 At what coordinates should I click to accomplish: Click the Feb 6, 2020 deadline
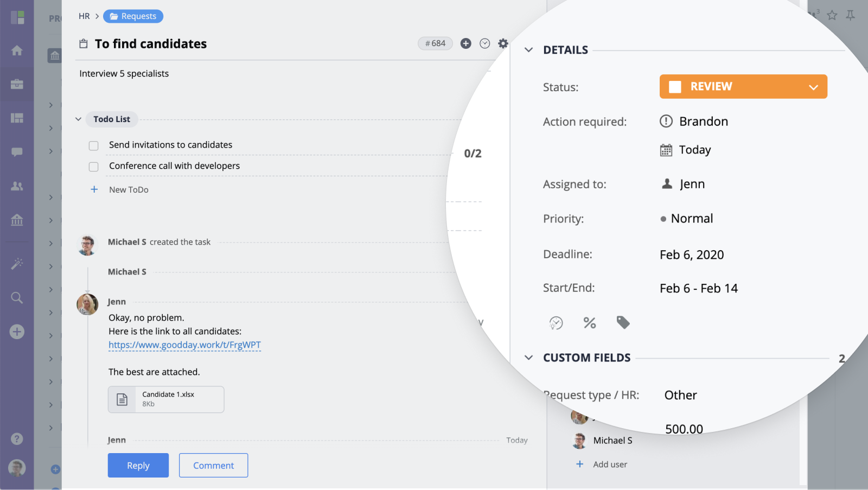coord(692,255)
